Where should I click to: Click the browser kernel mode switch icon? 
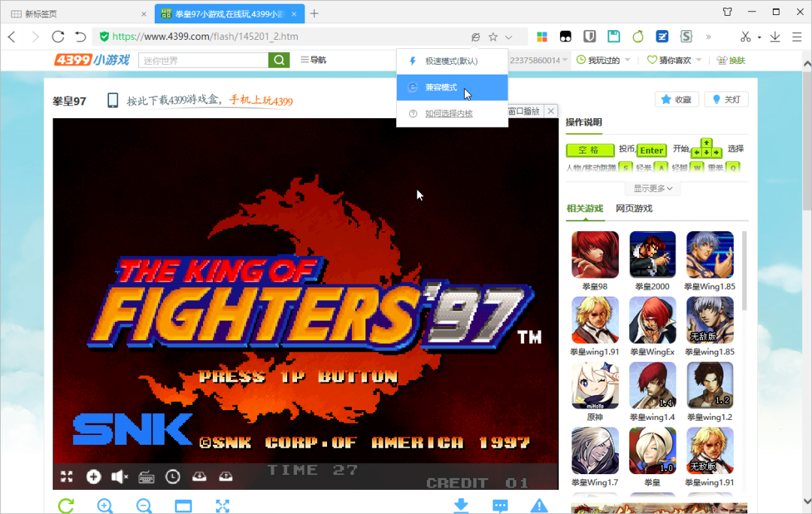point(475,37)
